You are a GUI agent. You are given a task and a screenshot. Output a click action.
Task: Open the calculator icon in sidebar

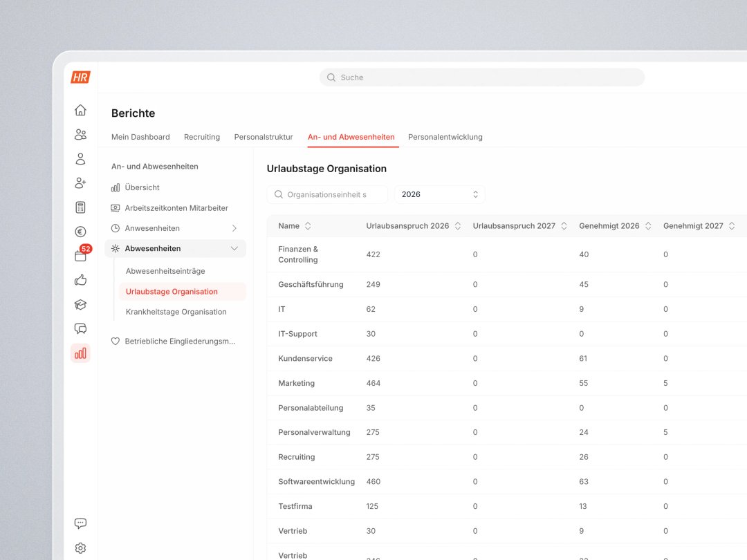click(x=80, y=207)
